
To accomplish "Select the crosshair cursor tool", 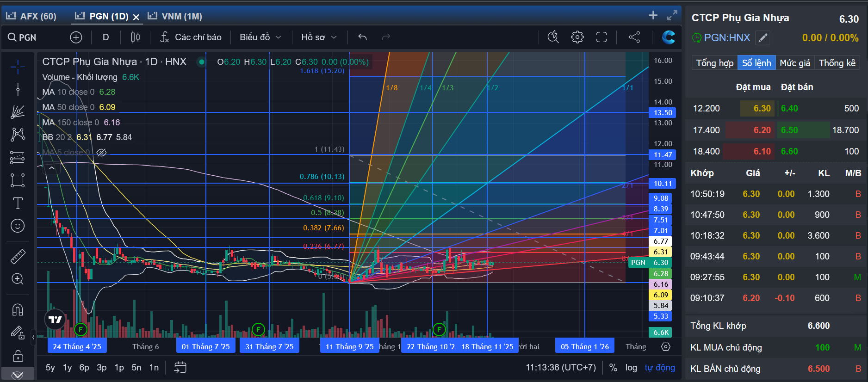I will [x=18, y=67].
